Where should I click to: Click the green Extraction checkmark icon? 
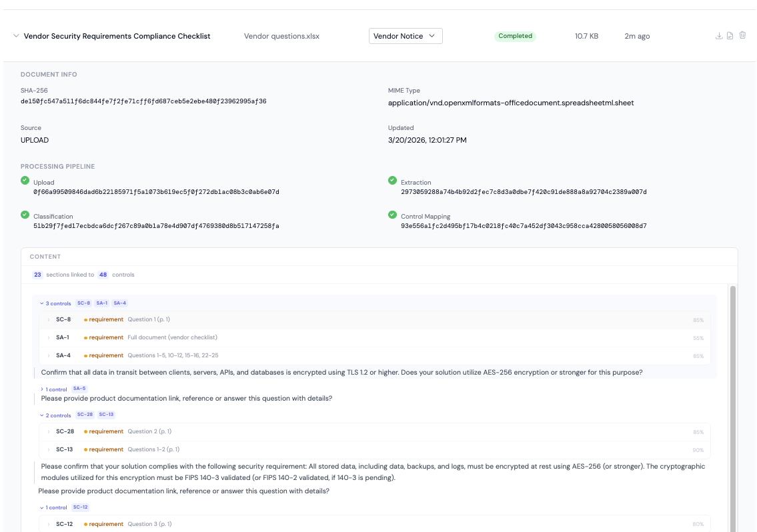pyautogui.click(x=392, y=181)
